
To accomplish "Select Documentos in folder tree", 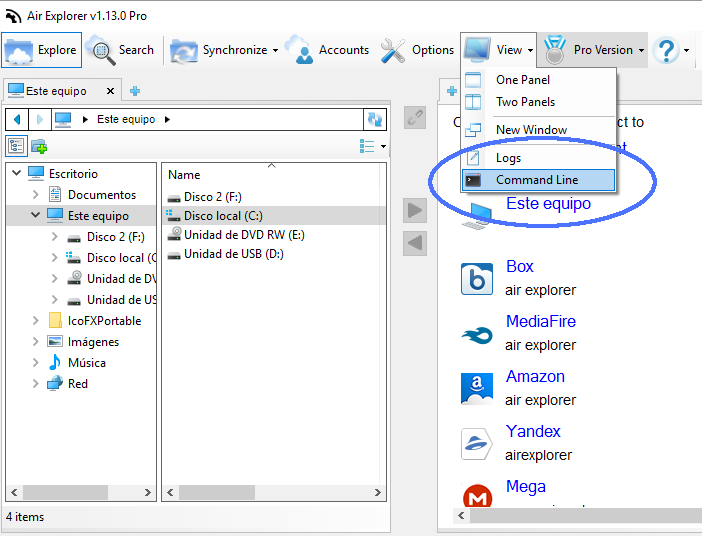I will tap(102, 195).
